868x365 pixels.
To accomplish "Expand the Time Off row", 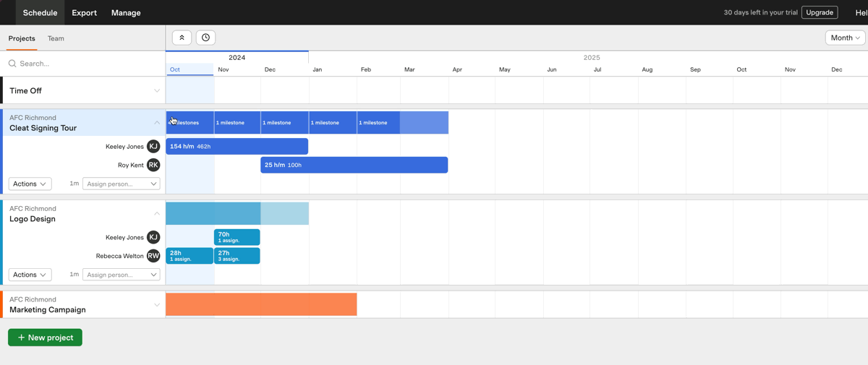I will click(157, 90).
